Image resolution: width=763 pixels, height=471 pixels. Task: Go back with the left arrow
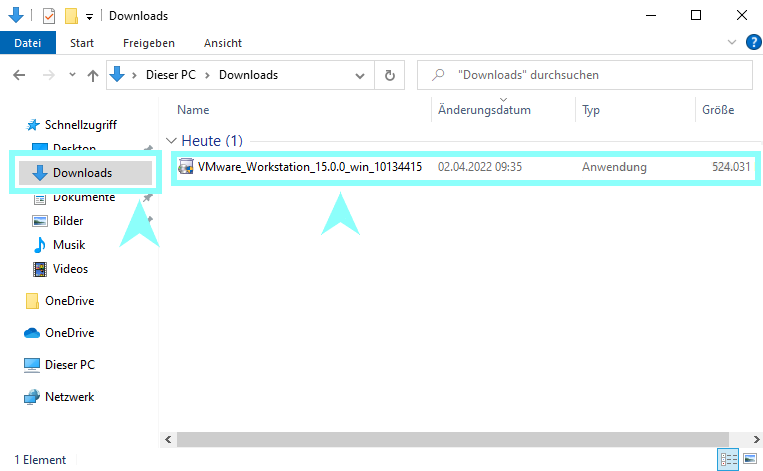19,75
